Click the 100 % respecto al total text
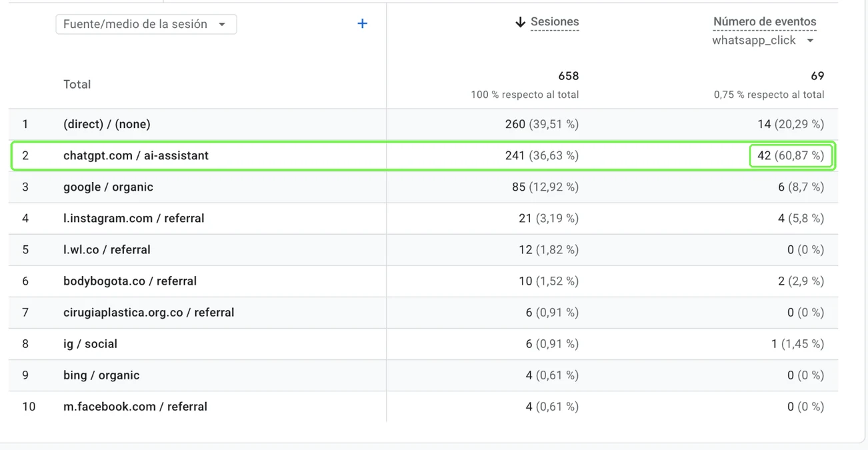The width and height of the screenshot is (868, 450). (x=525, y=95)
